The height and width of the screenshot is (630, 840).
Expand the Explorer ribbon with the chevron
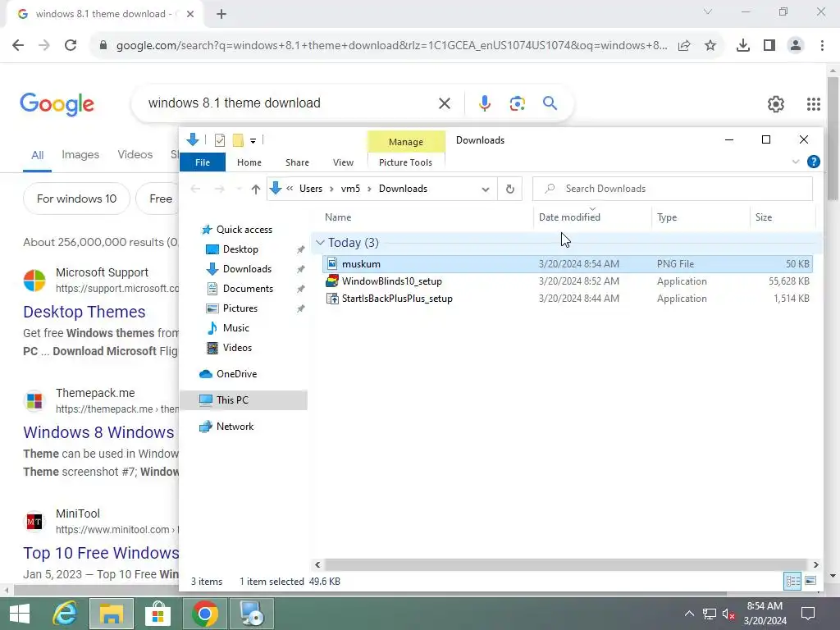coord(796,162)
